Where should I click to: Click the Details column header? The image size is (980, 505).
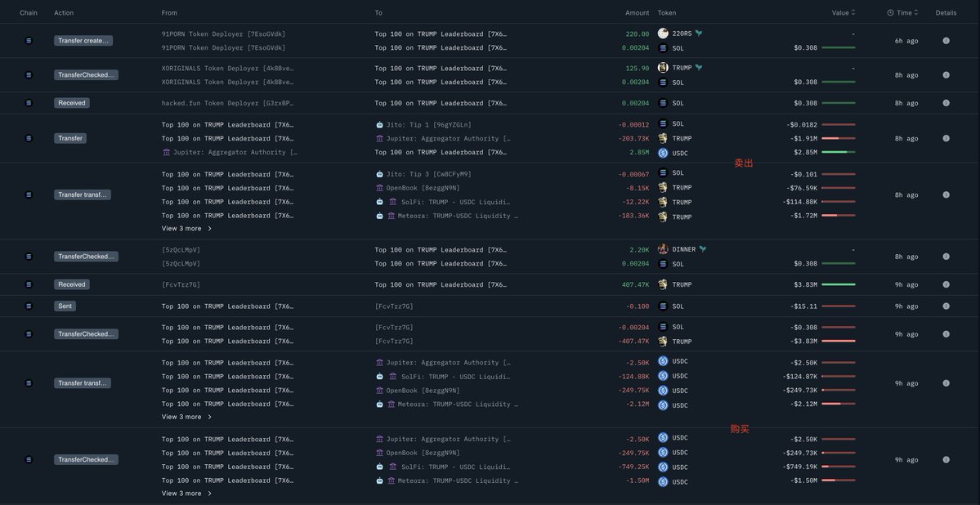946,13
